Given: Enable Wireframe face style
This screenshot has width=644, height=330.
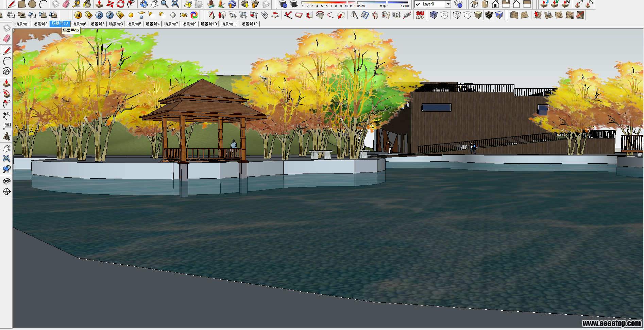Looking at the screenshot, I should pos(457,15).
